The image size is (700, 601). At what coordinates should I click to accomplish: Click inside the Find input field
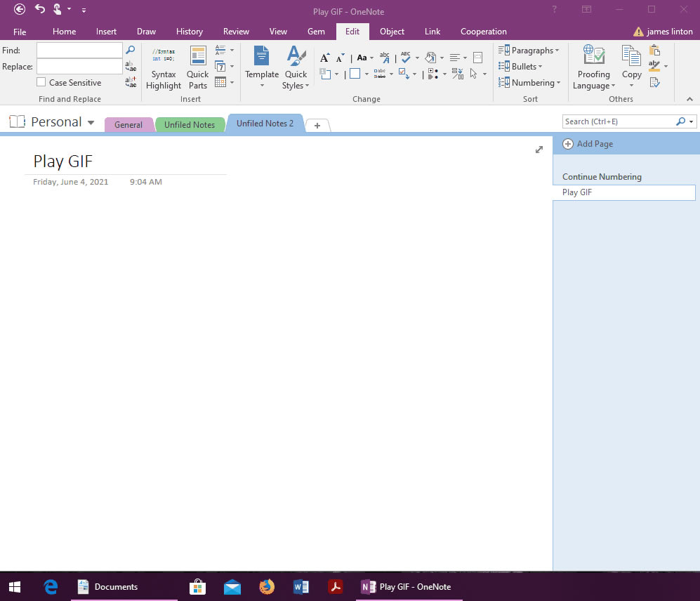tap(79, 50)
